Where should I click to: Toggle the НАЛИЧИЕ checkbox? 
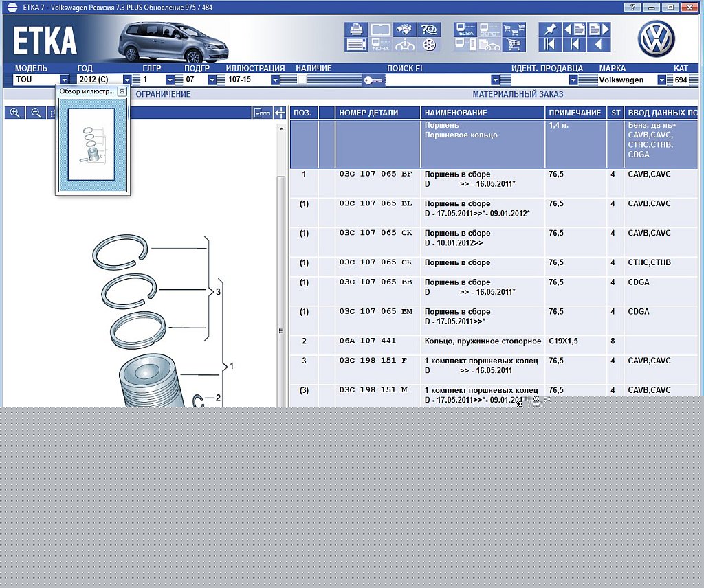tap(302, 80)
